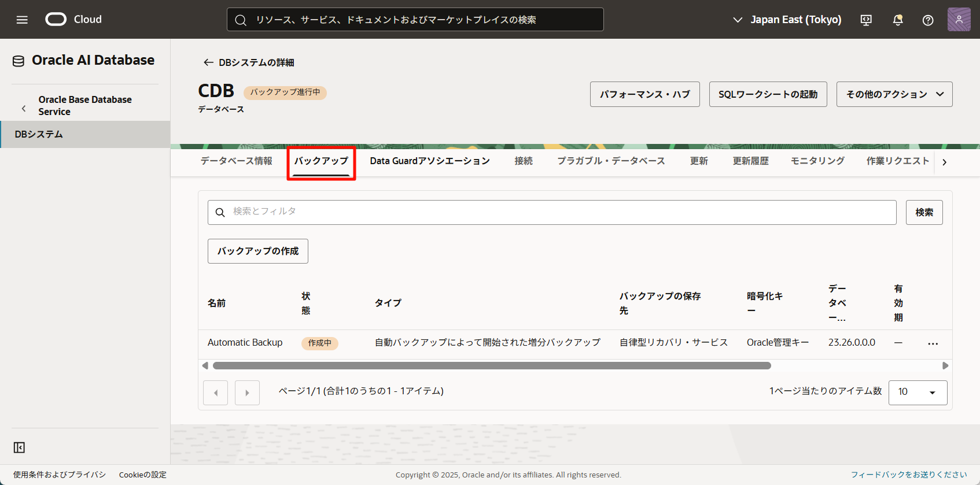Click the table horizontal scrollbar thumb

click(492, 365)
